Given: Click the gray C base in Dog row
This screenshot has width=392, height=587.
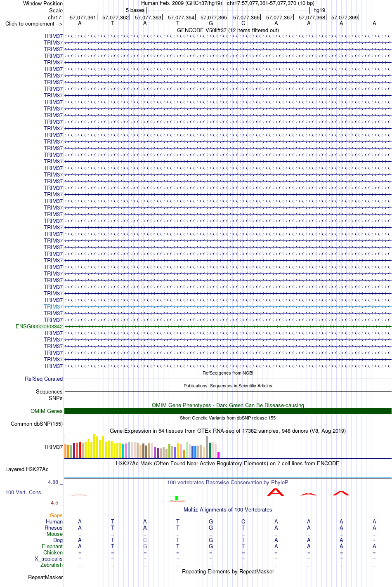Looking at the screenshot, I should [x=145, y=540].
